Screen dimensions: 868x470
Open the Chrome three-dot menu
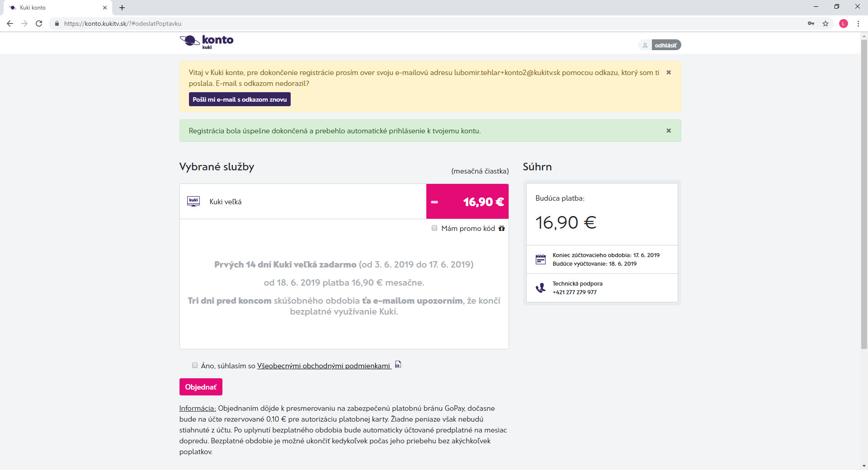tap(858, 23)
